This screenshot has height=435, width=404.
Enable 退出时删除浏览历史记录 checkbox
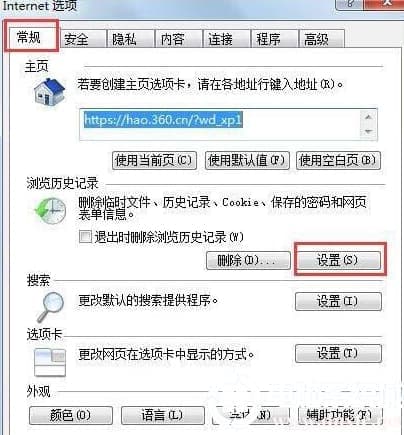click(85, 237)
